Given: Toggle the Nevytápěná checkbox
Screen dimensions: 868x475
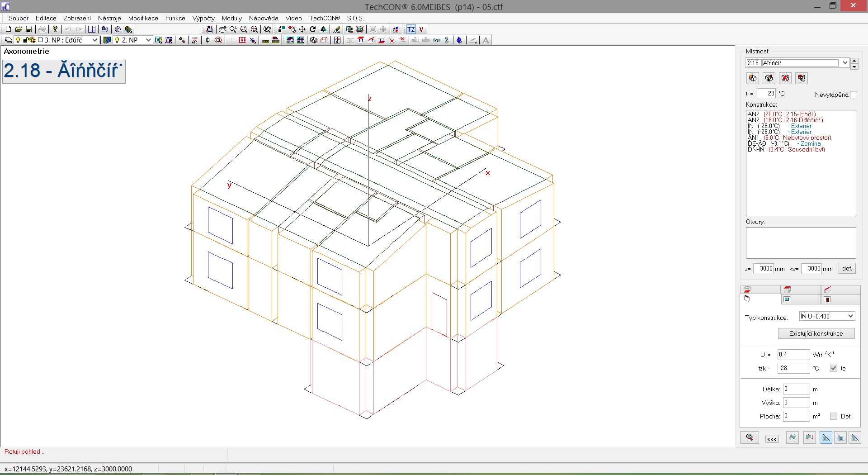Looking at the screenshot, I should click(x=854, y=95).
